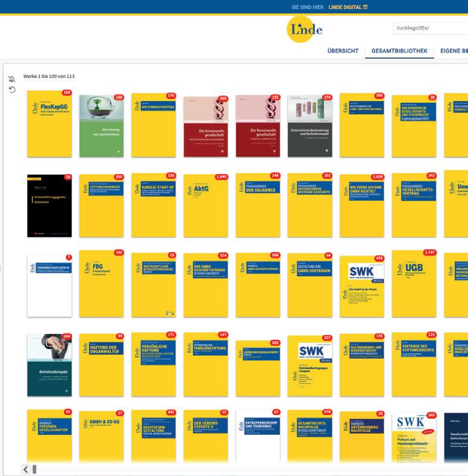The image size is (468, 476).
Task: Click the red 1.747 badge on UGB
Action: click(x=429, y=252)
